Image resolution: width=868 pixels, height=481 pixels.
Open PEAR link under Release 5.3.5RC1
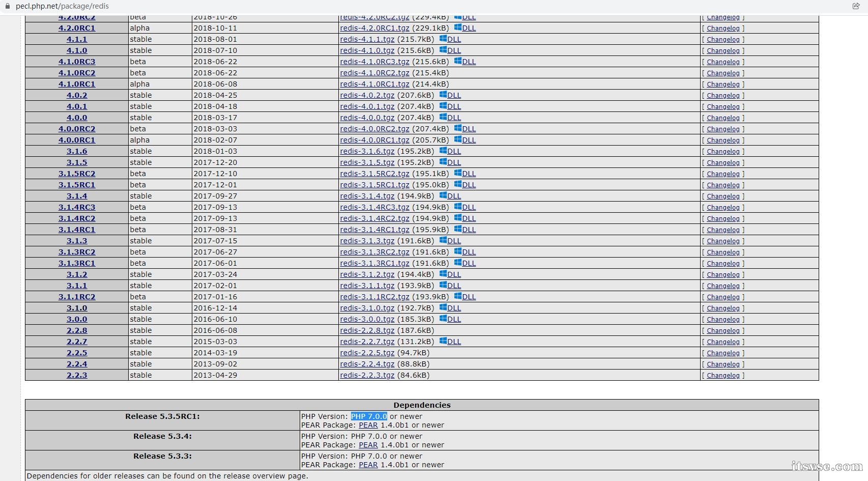coord(368,425)
